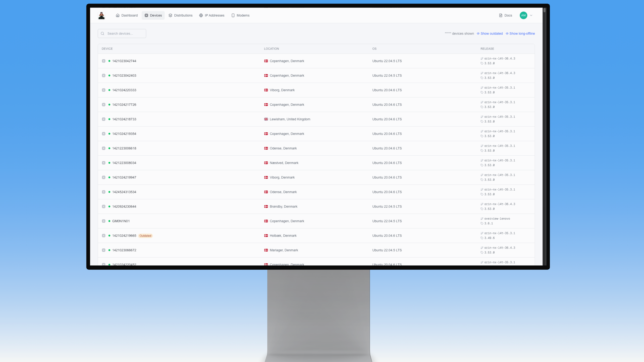Screen dimensions: 644x362
Task: Click the green status dot of 1421223006618
Action: [x=109, y=148]
